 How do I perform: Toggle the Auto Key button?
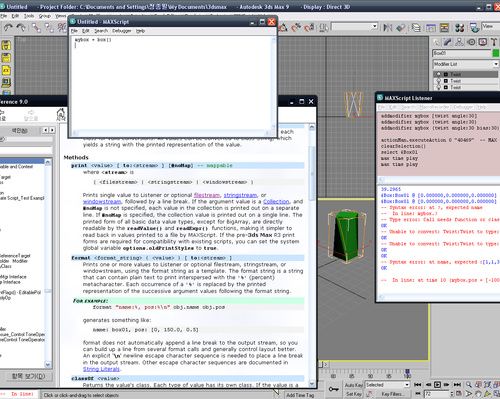point(354,385)
